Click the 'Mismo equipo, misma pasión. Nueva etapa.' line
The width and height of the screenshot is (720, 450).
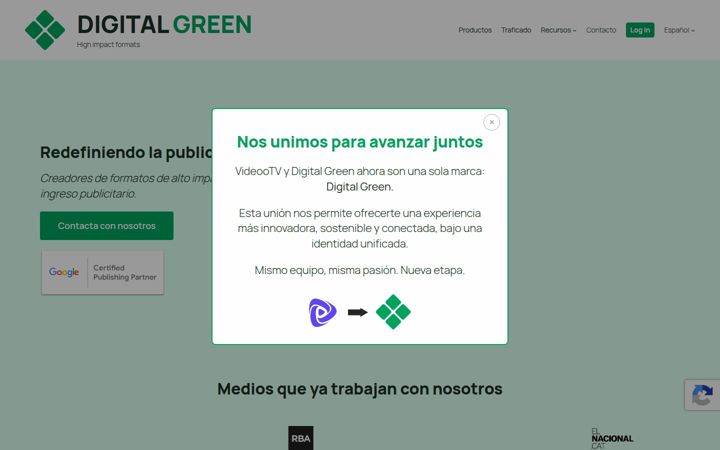(360, 270)
